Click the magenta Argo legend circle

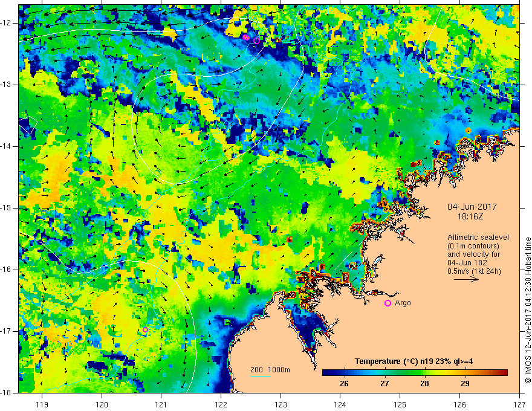click(388, 303)
